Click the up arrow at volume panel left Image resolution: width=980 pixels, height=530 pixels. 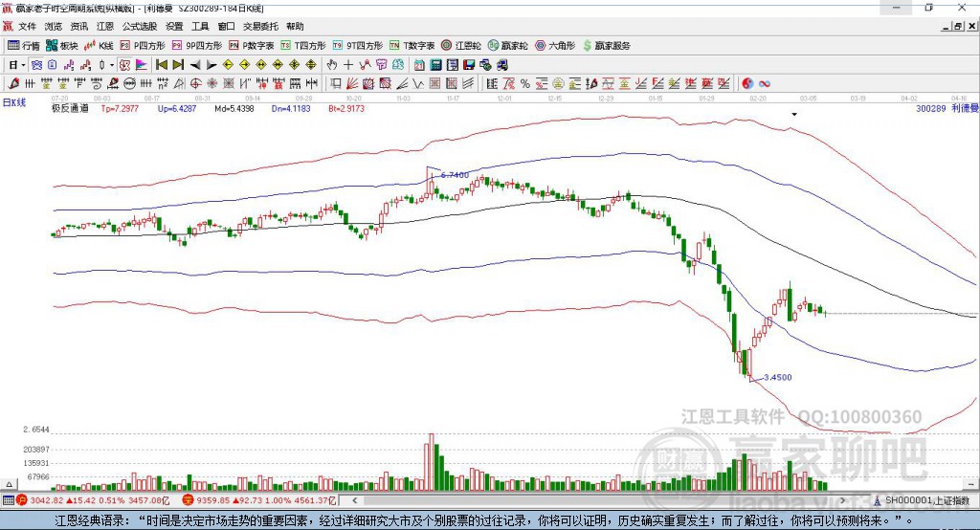(x=9, y=484)
